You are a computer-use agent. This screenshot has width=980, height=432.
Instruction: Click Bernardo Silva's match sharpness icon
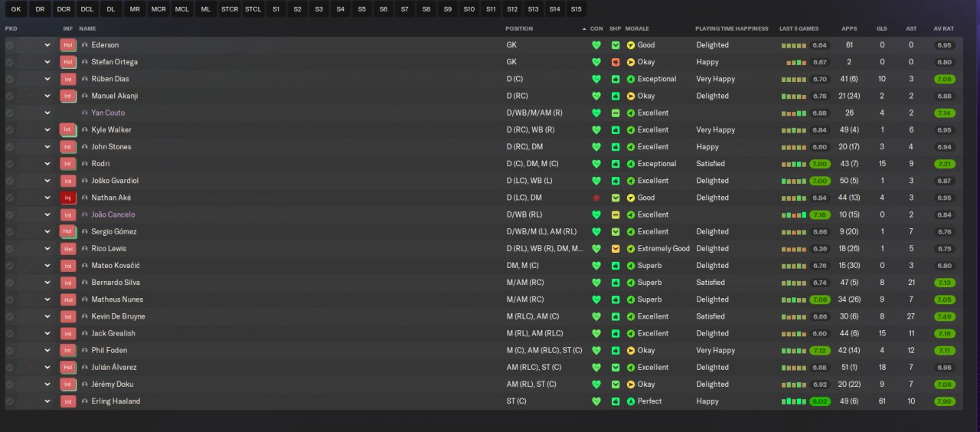[x=616, y=283]
